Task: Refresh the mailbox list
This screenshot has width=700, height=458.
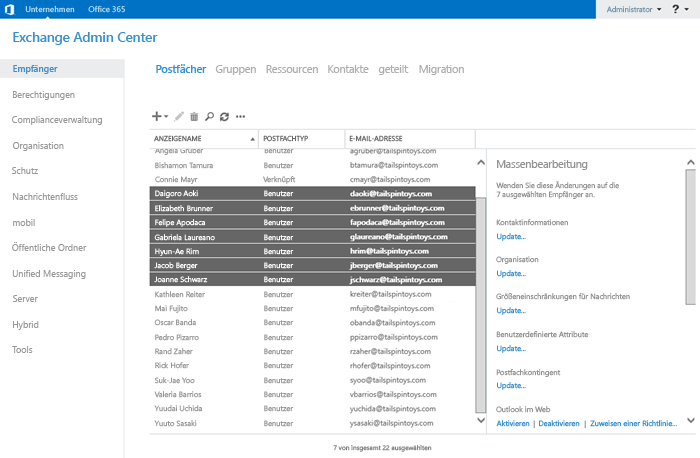Action: pos(224,116)
